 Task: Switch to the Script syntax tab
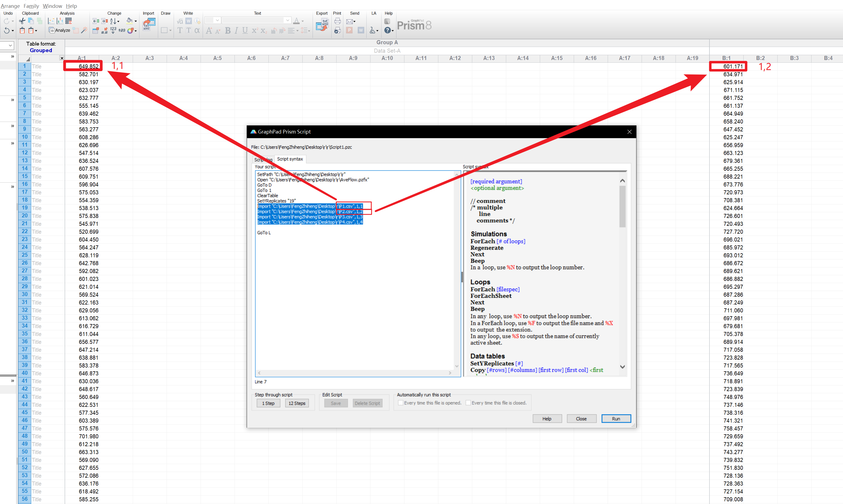point(290,159)
